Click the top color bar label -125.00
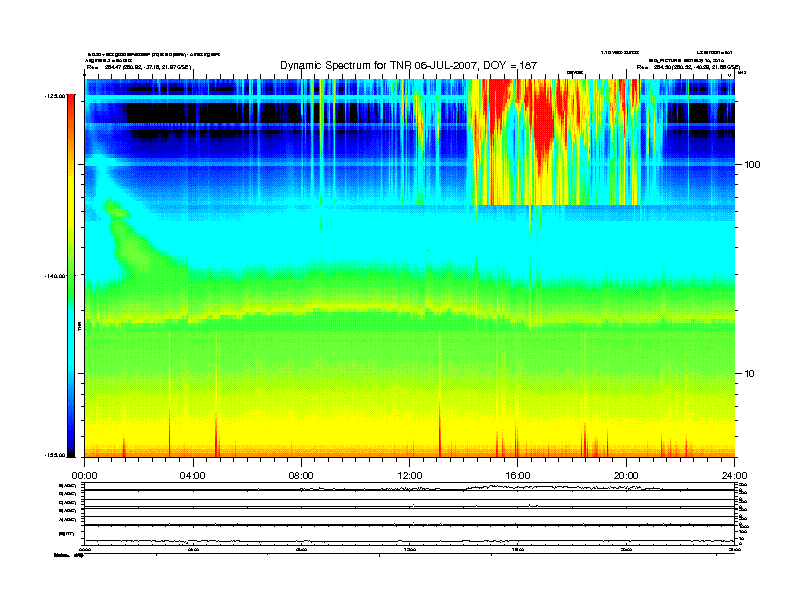Viewport: 792px width, 612px height. 56,95
